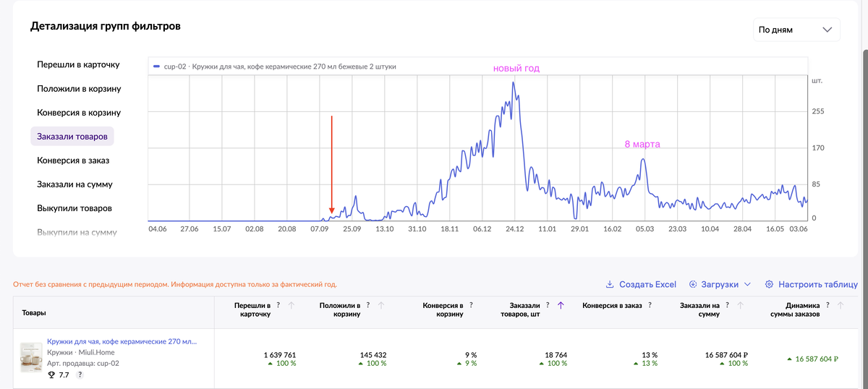Screen dimensions: 868x389
Task: Select 'Заказали товаров' metric
Action: point(72,137)
